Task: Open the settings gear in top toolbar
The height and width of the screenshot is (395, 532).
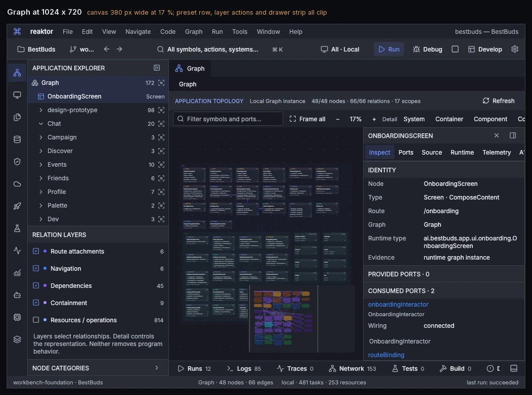Action: tap(515, 49)
